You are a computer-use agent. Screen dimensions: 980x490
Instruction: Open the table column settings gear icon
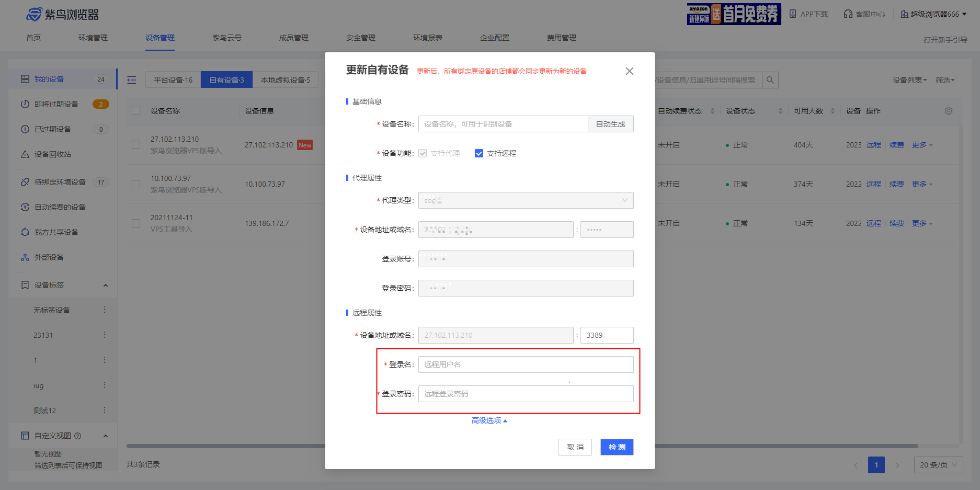(x=948, y=110)
